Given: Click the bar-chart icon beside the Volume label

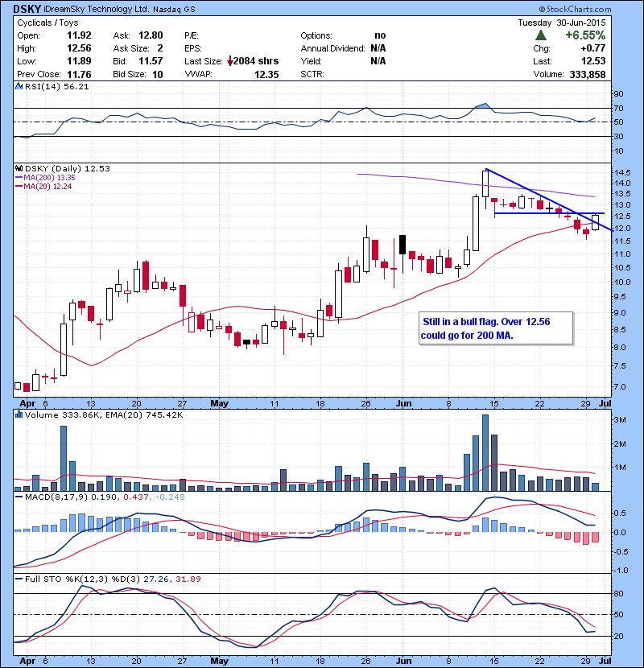Looking at the screenshot, I should pos(19,414).
